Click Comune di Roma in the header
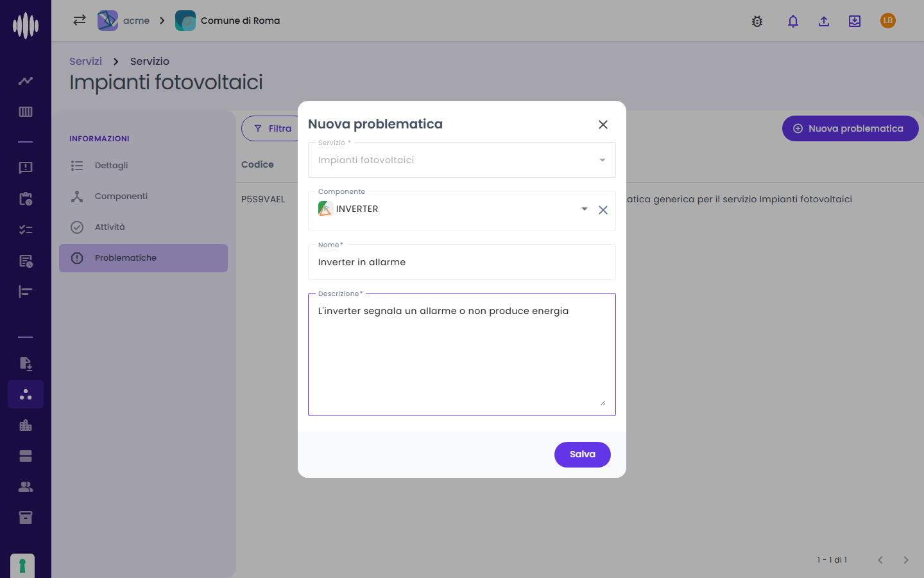This screenshot has width=924, height=578. coord(228,21)
